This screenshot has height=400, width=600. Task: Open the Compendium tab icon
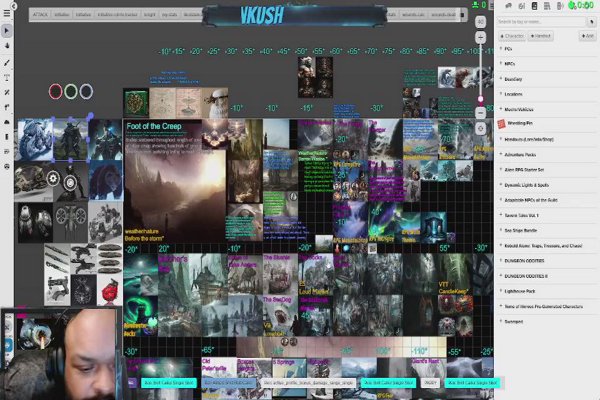(547, 6)
